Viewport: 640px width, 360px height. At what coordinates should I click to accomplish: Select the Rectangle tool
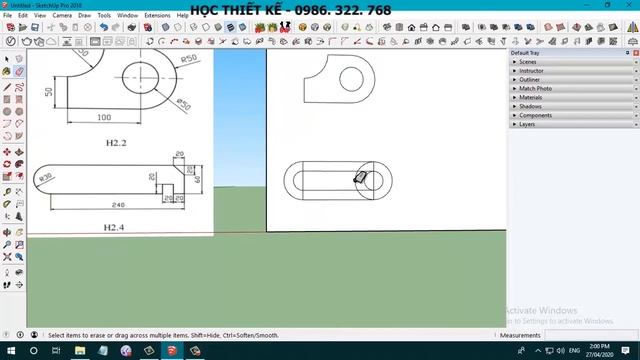click(7, 99)
